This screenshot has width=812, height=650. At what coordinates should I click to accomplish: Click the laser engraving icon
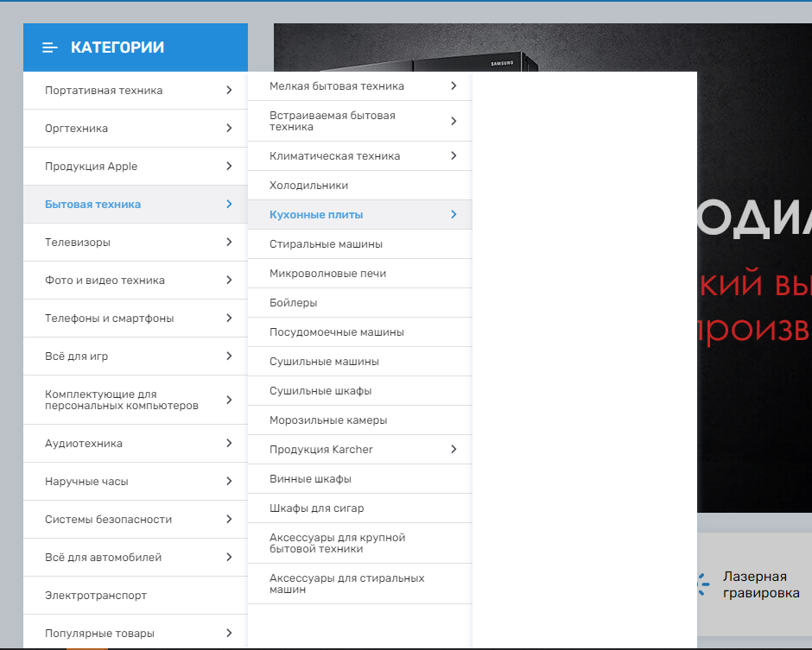[x=703, y=584]
